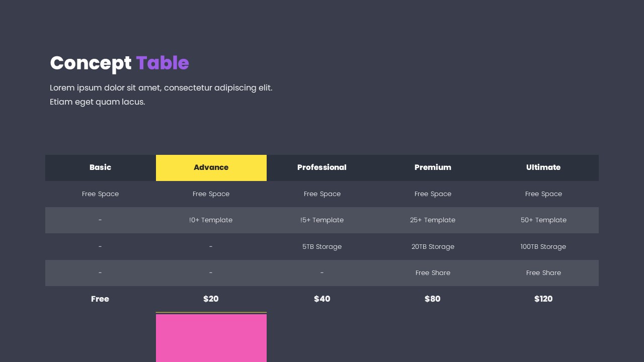Select Free Space cell in Basic column

(x=100, y=194)
